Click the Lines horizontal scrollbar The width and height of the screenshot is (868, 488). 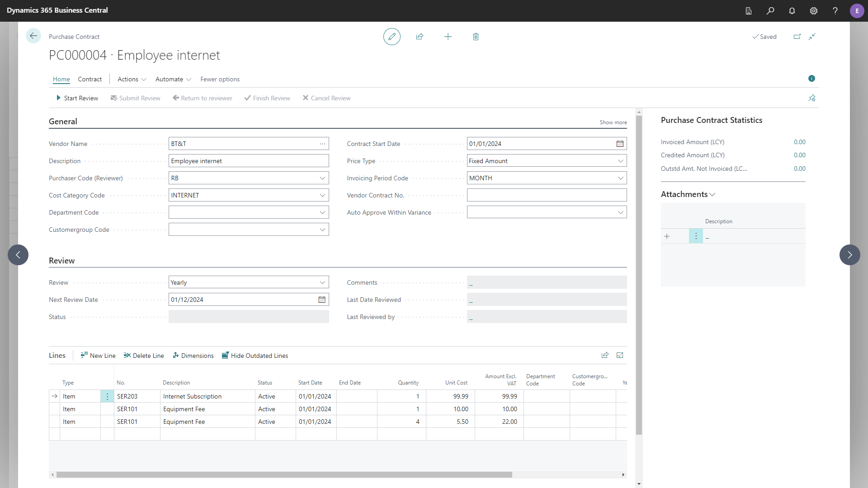click(x=284, y=475)
